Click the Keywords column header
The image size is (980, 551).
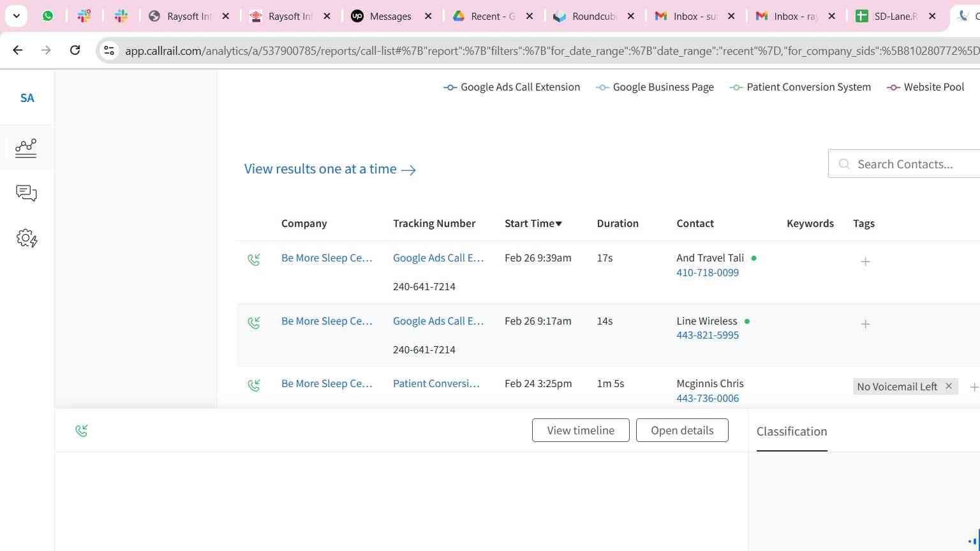coord(810,223)
